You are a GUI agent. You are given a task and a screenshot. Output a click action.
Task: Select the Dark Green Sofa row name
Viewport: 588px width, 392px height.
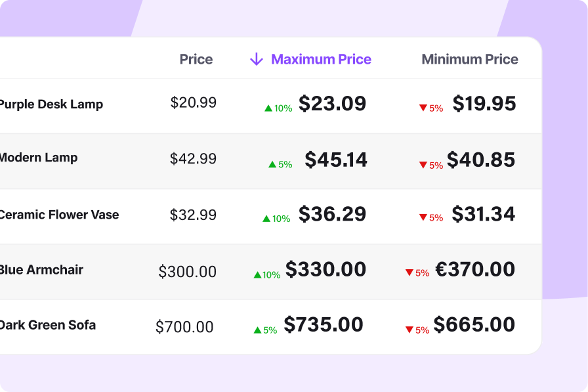point(47,325)
